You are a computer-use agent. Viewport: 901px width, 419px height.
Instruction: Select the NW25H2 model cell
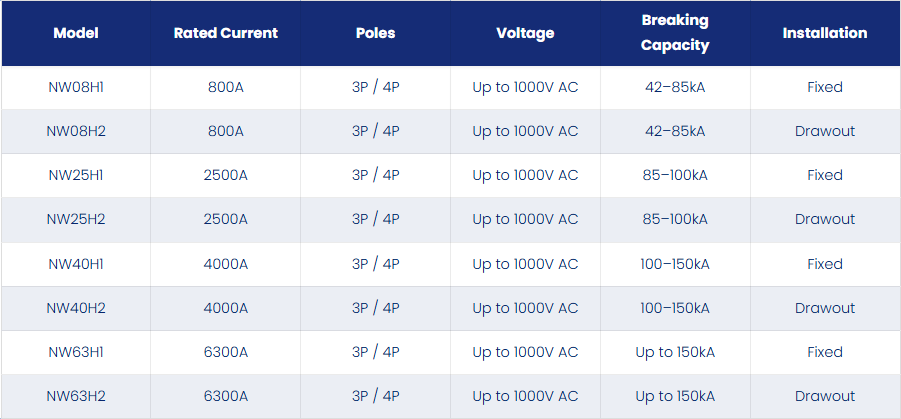[x=76, y=219]
